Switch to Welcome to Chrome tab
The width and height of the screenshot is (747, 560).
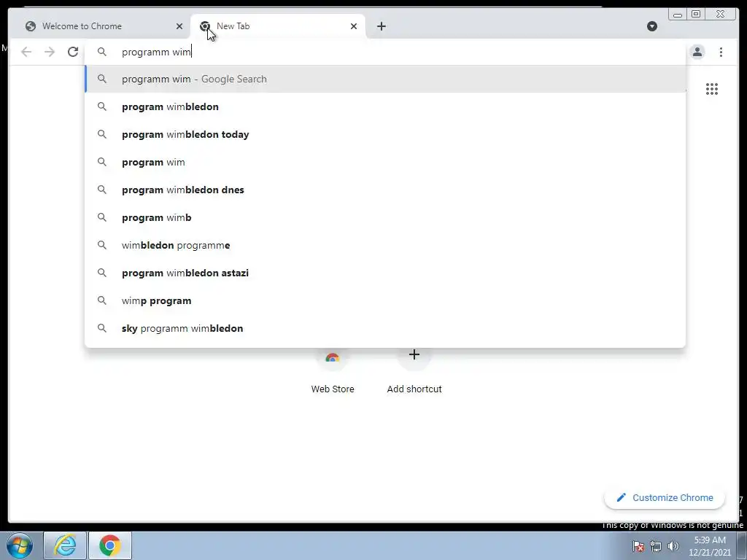(x=99, y=26)
